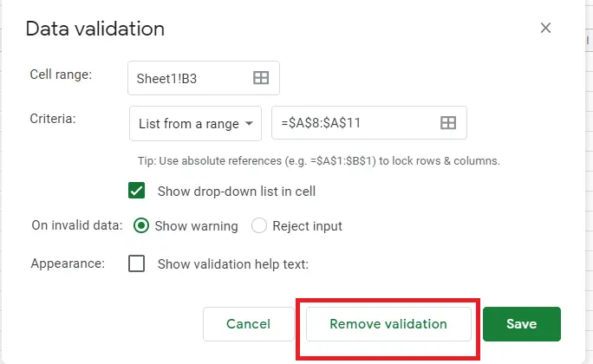
Task: Click the 'Reject input' label text
Action: coord(307,226)
